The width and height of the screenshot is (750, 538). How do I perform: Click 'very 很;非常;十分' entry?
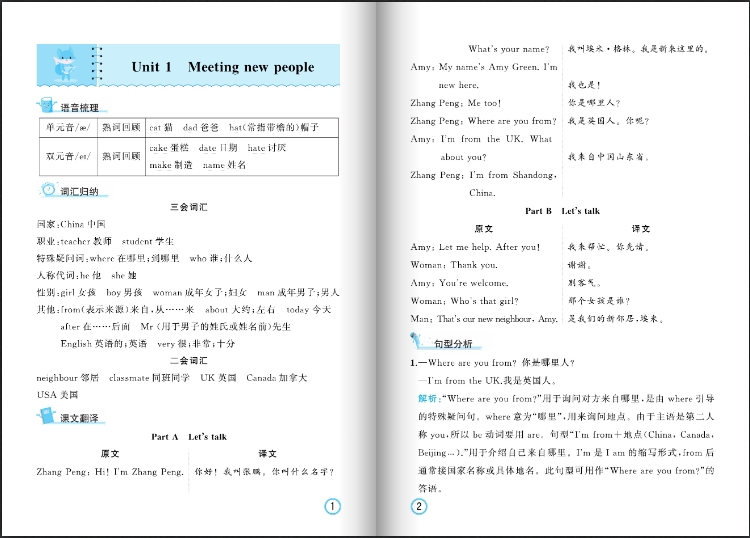coord(196,343)
